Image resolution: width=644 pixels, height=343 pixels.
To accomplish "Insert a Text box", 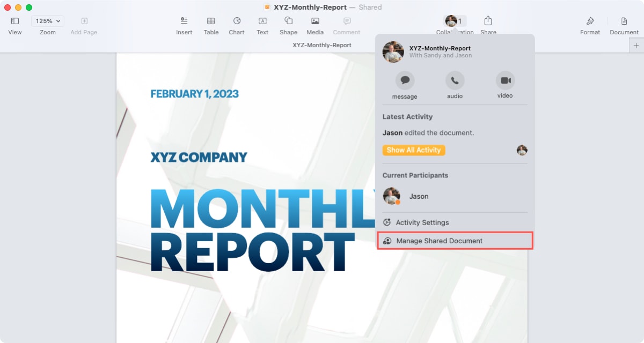I will tap(262, 22).
